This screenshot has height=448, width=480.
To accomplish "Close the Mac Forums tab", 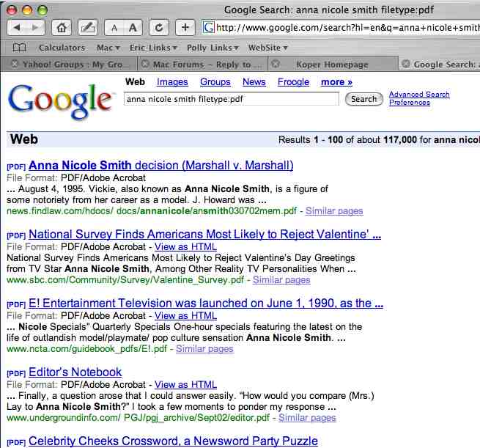I will pyautogui.click(x=145, y=64).
